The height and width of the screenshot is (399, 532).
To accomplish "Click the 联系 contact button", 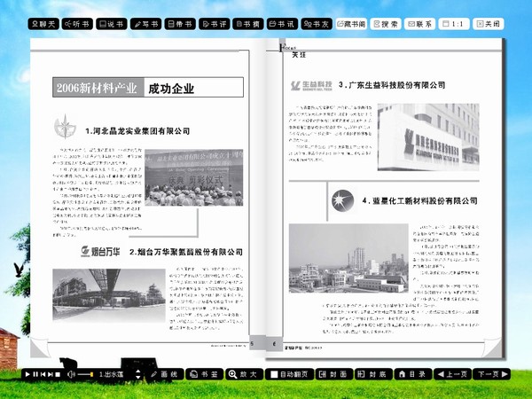I will 420,24.
